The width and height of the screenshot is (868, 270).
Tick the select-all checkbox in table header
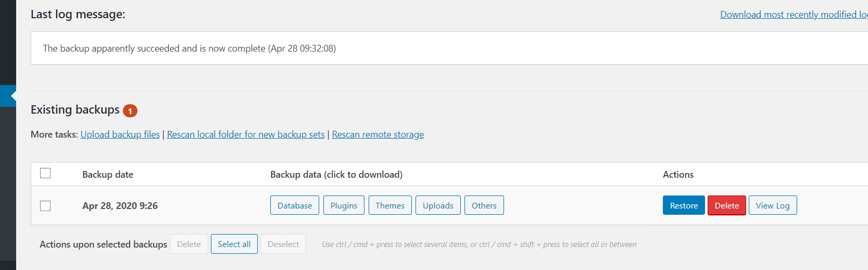45,173
